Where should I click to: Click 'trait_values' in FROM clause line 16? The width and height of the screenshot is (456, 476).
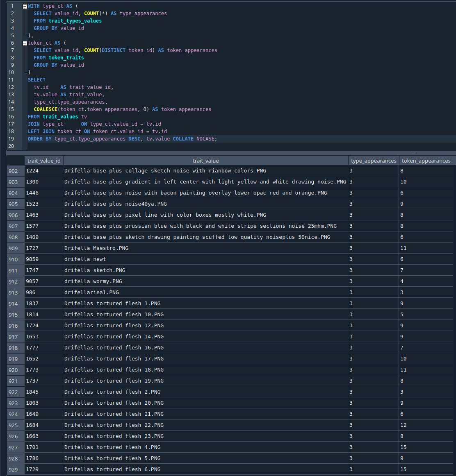[60, 117]
